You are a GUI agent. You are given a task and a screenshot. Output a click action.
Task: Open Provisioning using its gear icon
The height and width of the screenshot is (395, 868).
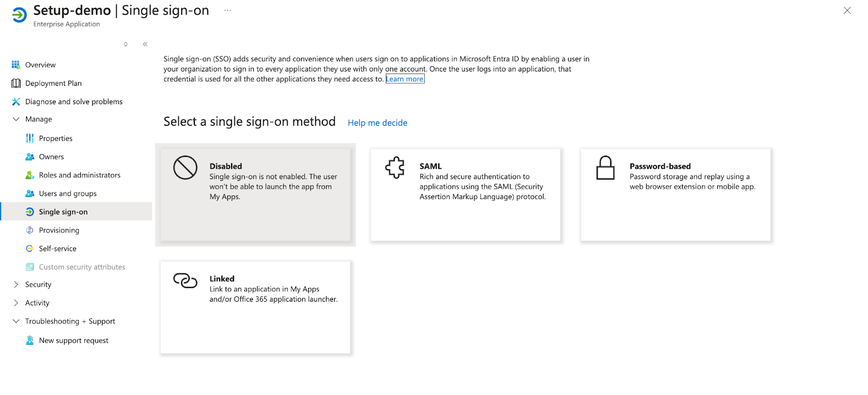click(x=29, y=230)
